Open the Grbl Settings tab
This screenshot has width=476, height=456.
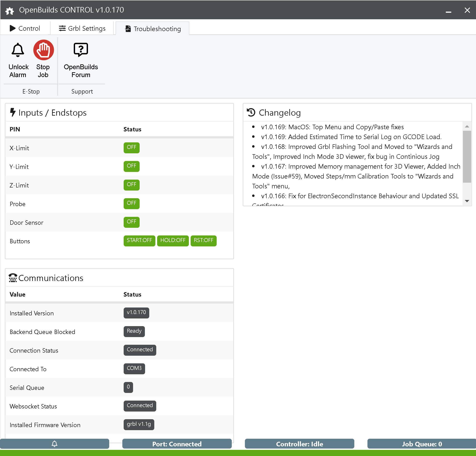[82, 28]
